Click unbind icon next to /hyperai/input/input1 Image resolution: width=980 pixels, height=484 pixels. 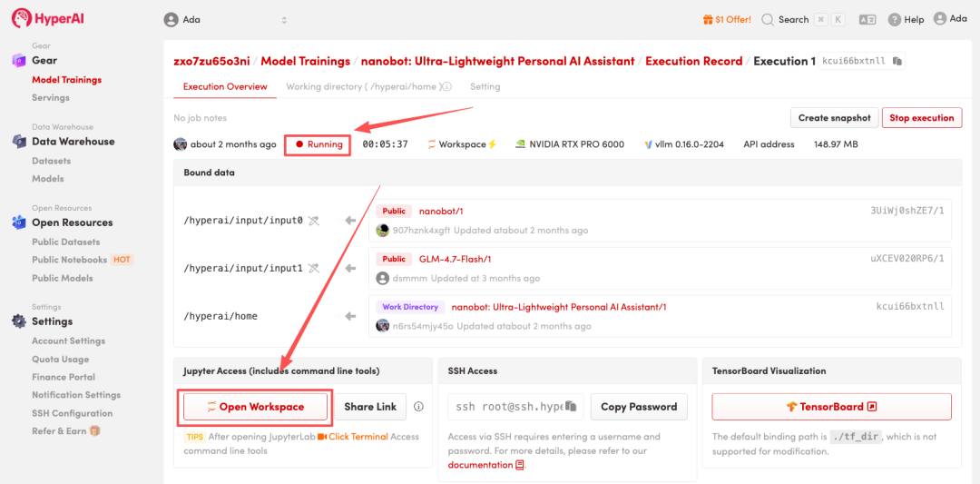tap(314, 268)
